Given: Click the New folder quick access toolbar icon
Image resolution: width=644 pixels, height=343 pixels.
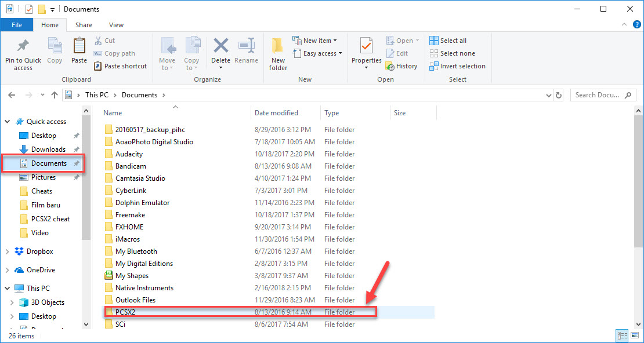Looking at the screenshot, I should (41, 9).
